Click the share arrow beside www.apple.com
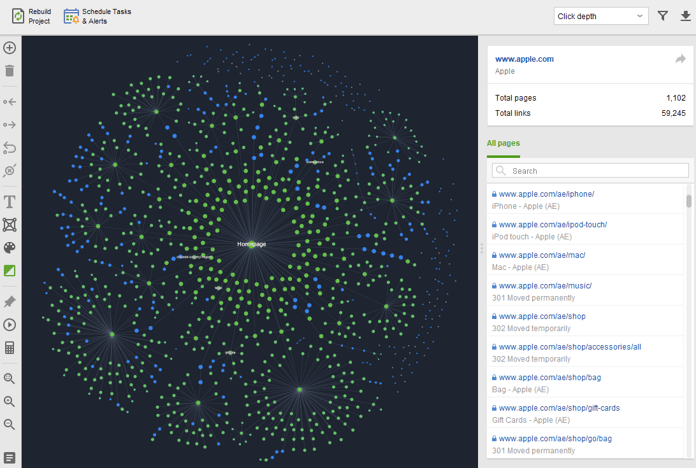Screen dimensions: 696x468 (x=680, y=59)
